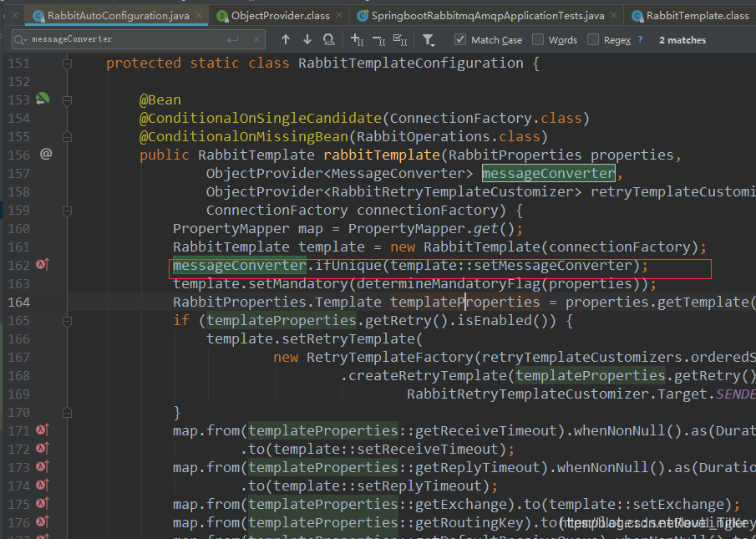Click the @Bean annotation

tap(160, 99)
